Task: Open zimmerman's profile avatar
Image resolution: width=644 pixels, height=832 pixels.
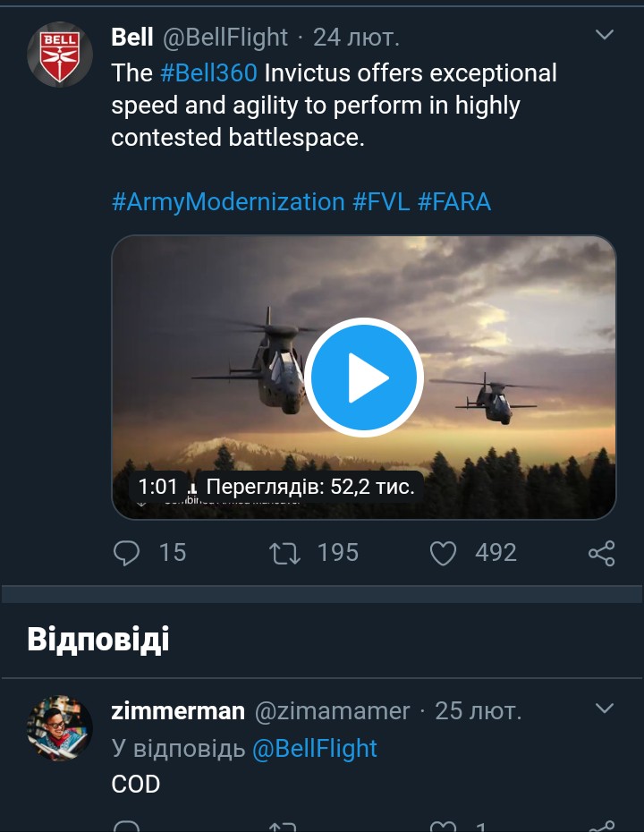Action: coord(60,727)
